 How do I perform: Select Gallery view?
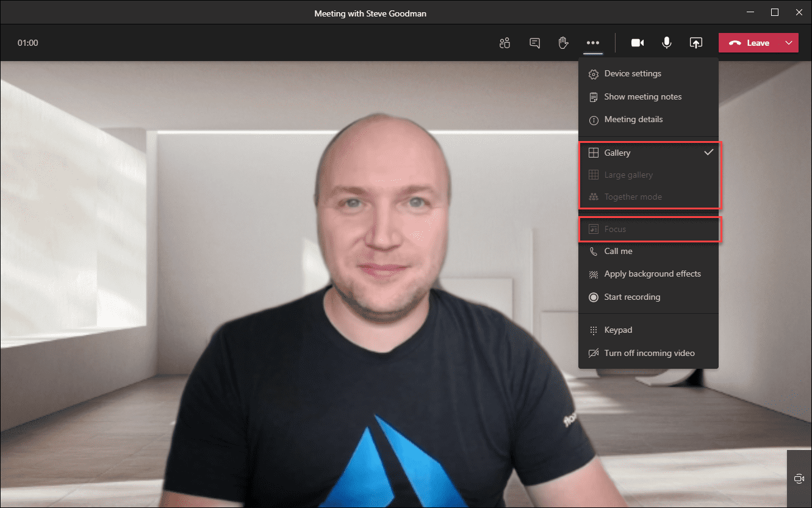pos(649,153)
